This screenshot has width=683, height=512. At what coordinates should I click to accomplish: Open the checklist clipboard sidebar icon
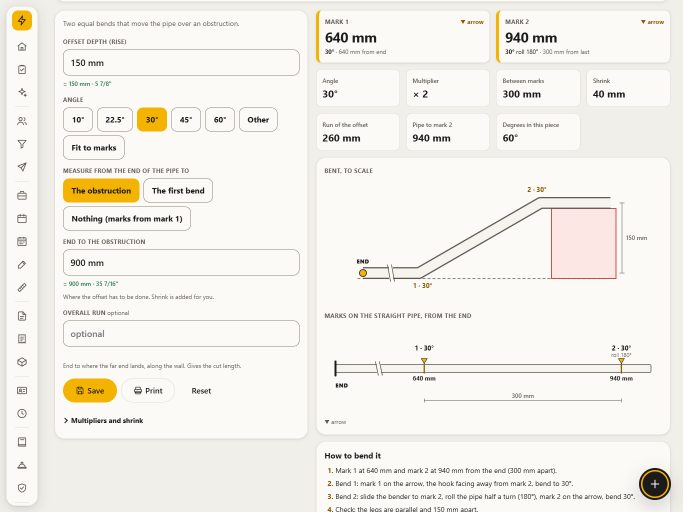click(x=22, y=69)
